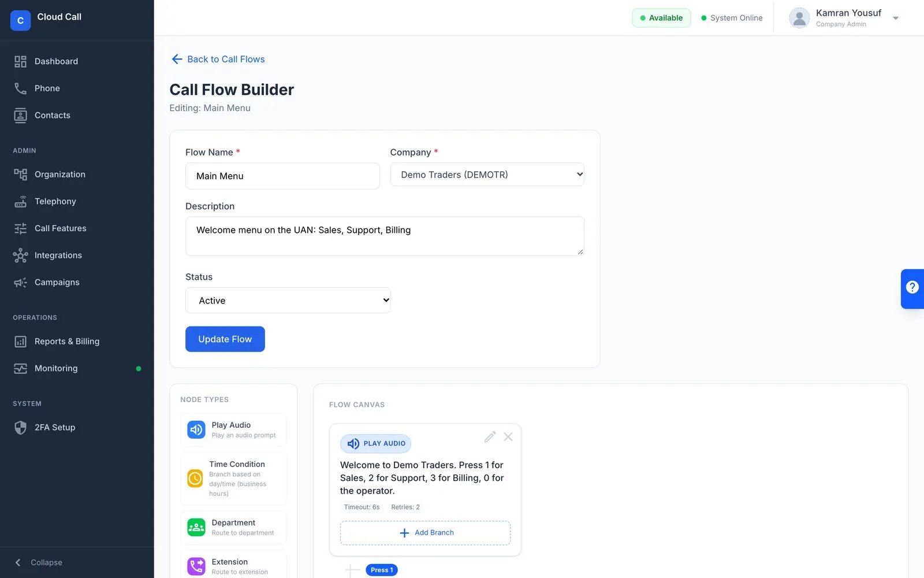This screenshot has height=578, width=924.
Task: Open the Company dropdown
Action: [487, 175]
